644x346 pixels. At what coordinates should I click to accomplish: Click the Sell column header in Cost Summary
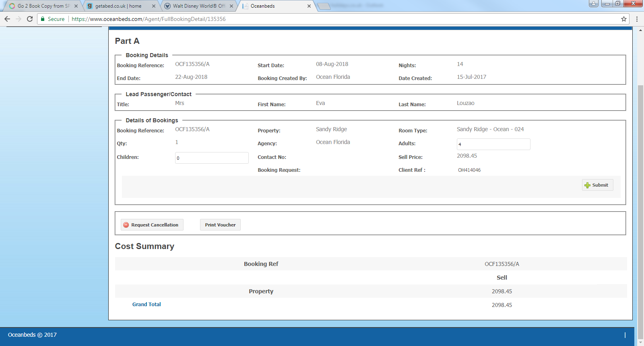(x=502, y=278)
